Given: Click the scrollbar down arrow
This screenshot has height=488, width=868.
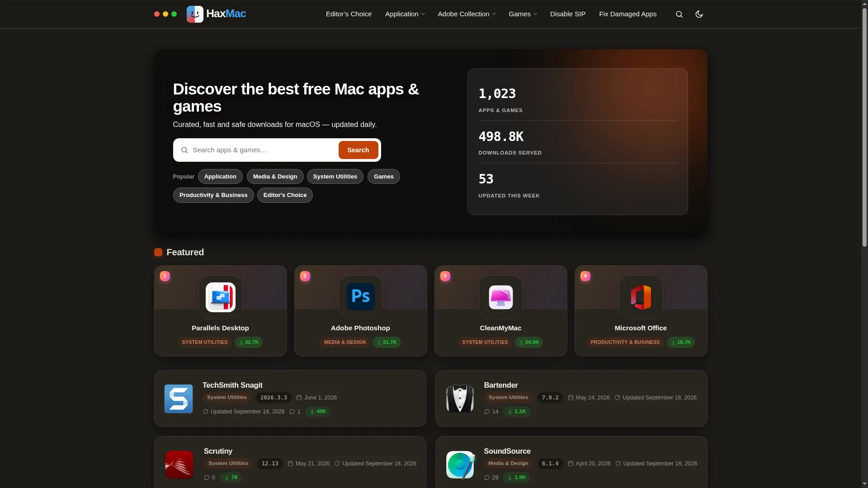Looking at the screenshot, I should (x=864, y=484).
